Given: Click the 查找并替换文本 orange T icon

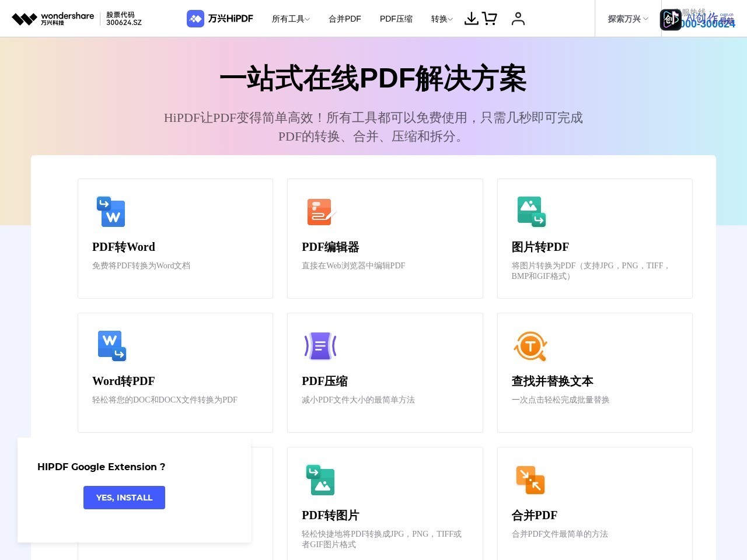Looking at the screenshot, I should click(x=530, y=346).
